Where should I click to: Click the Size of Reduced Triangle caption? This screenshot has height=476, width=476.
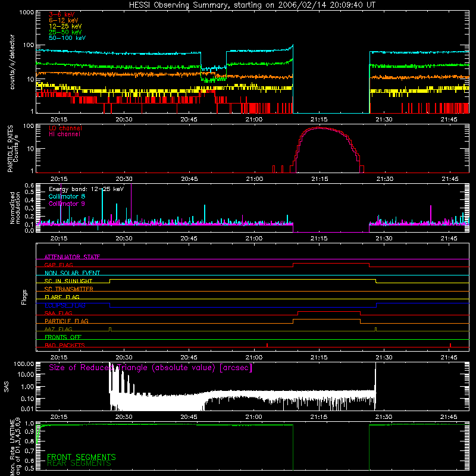(151, 368)
